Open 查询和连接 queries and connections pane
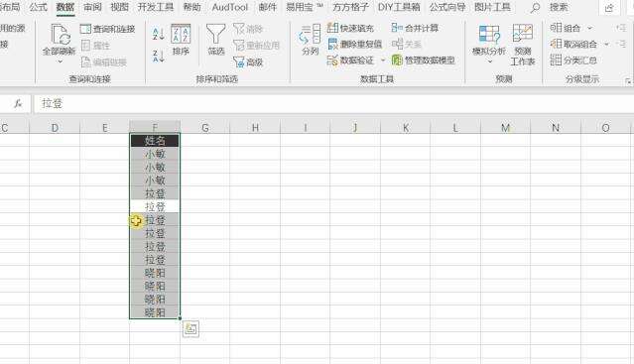 click(107, 29)
